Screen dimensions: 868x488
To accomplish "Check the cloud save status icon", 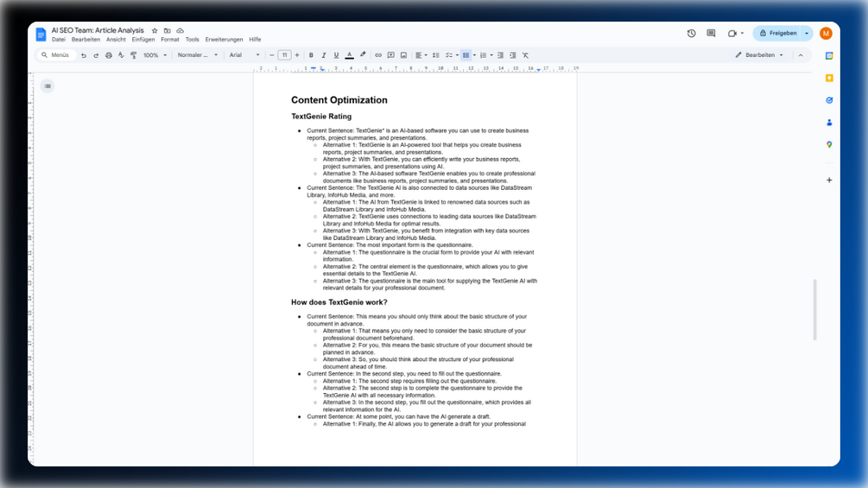I will (x=180, y=31).
